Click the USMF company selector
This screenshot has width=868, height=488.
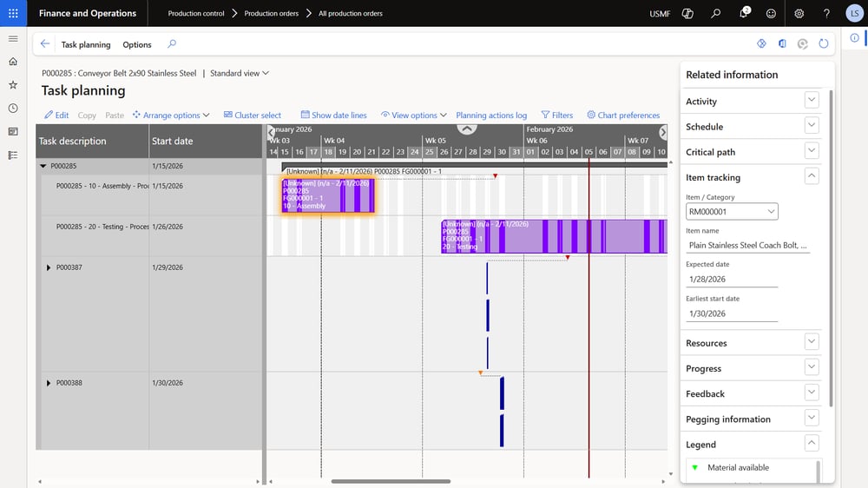[x=660, y=13]
